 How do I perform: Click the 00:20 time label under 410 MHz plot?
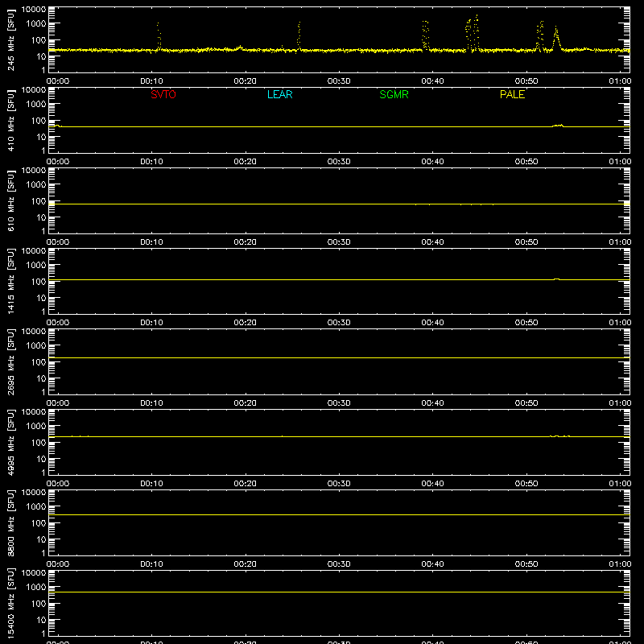246,162
